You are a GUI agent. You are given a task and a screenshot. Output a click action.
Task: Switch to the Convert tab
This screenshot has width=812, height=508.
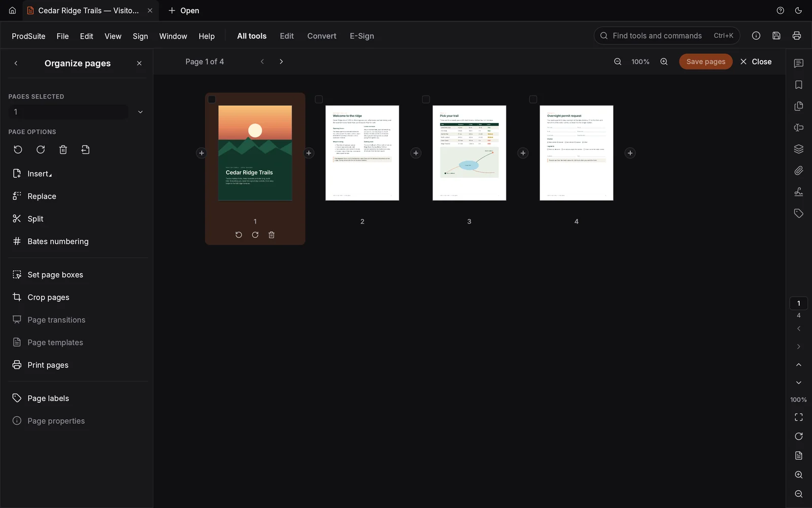(322, 36)
